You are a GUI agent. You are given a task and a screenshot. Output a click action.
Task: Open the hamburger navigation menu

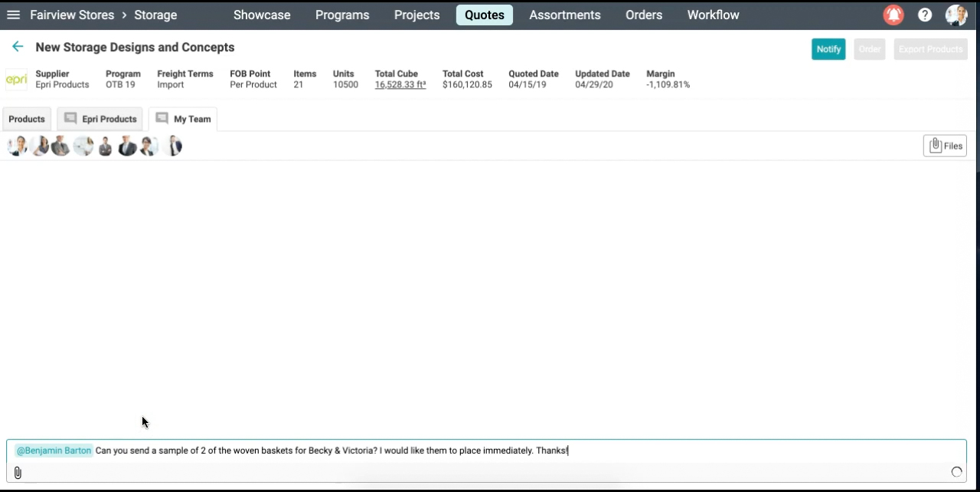pos(13,15)
